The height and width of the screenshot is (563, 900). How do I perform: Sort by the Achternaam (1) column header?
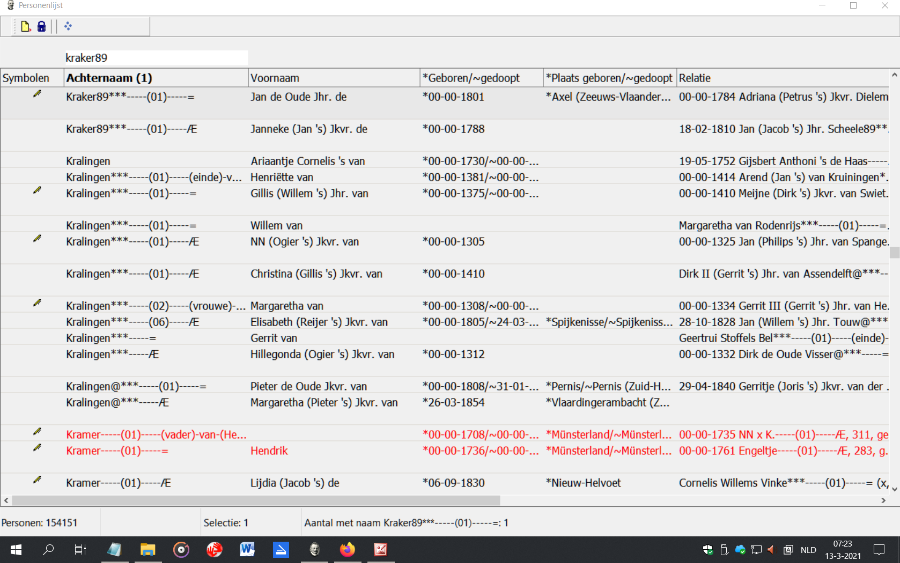(155, 78)
